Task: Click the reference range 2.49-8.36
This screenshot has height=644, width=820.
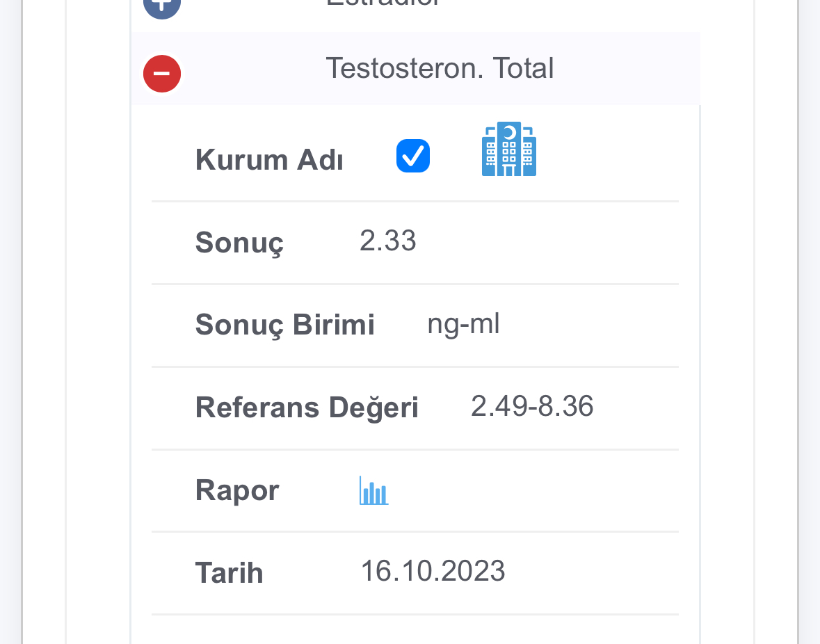Action: pos(532,406)
